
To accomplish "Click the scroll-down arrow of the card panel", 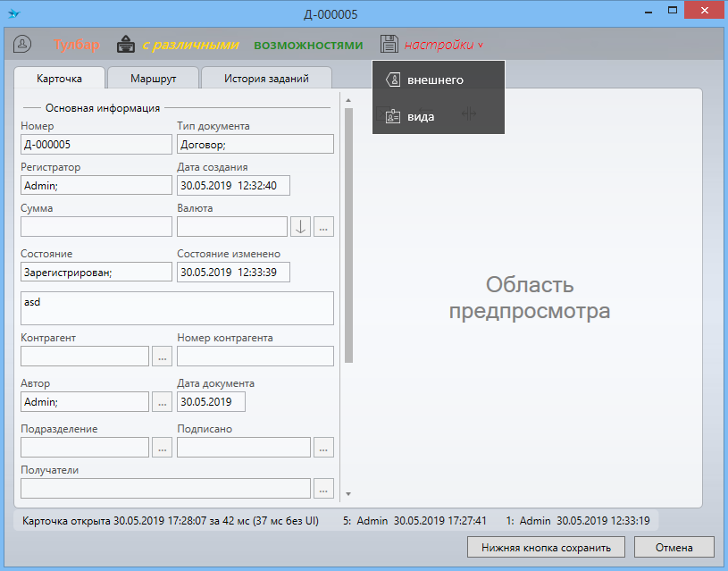I will point(348,493).
